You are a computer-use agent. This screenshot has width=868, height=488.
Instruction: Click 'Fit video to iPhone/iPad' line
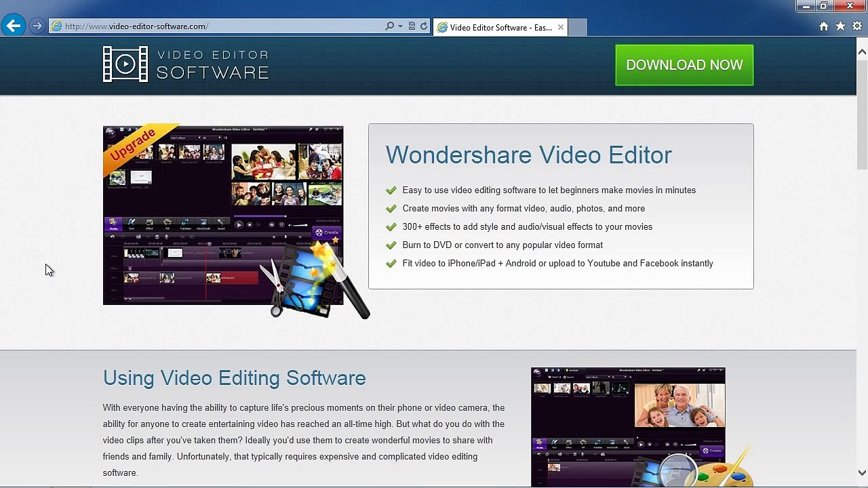557,264
